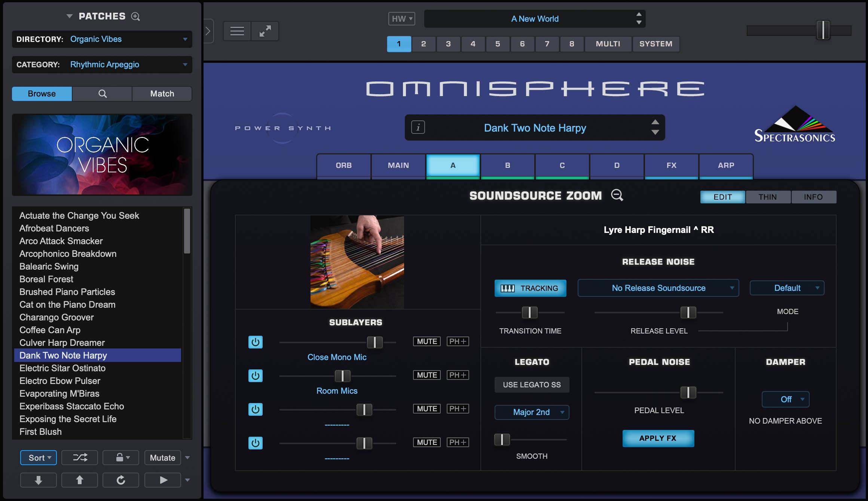
Task: Click the USE LEGATO SS button
Action: [532, 384]
